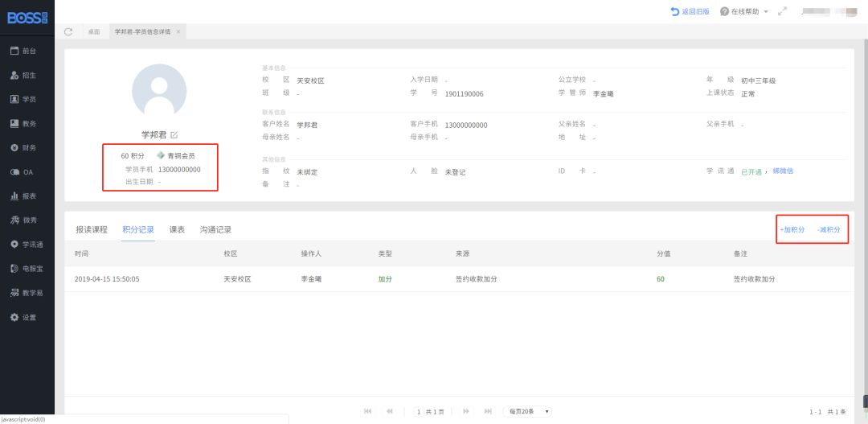This screenshot has width=868, height=424.
Task: Switch to the 沟通记录 tab
Action: click(x=215, y=229)
